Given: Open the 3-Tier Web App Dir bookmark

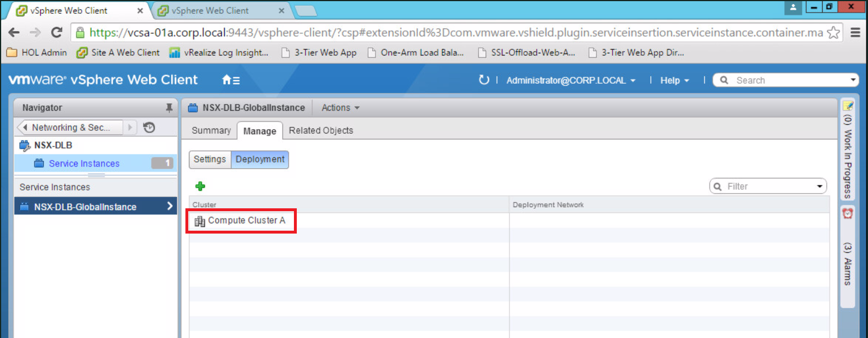Looking at the screenshot, I should pyautogui.click(x=636, y=52).
